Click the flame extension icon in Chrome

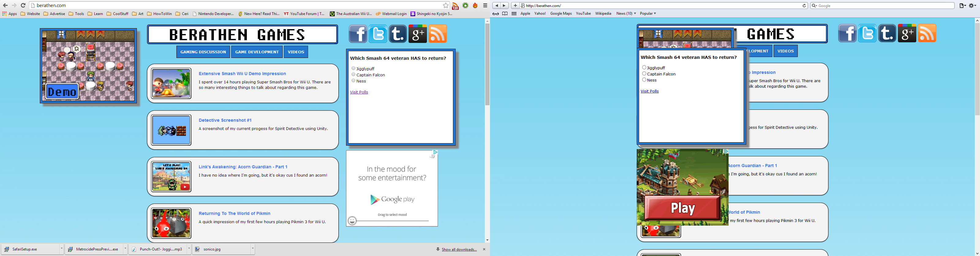(x=475, y=5)
